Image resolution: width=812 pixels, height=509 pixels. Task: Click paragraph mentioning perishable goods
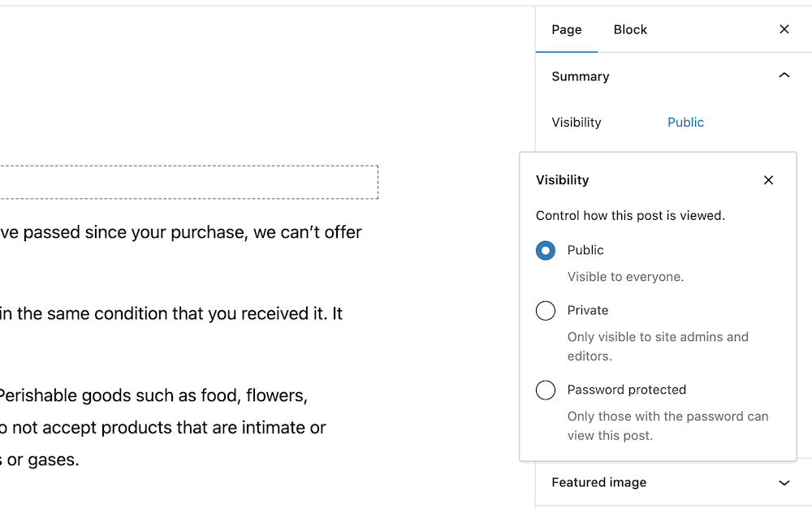click(x=162, y=428)
